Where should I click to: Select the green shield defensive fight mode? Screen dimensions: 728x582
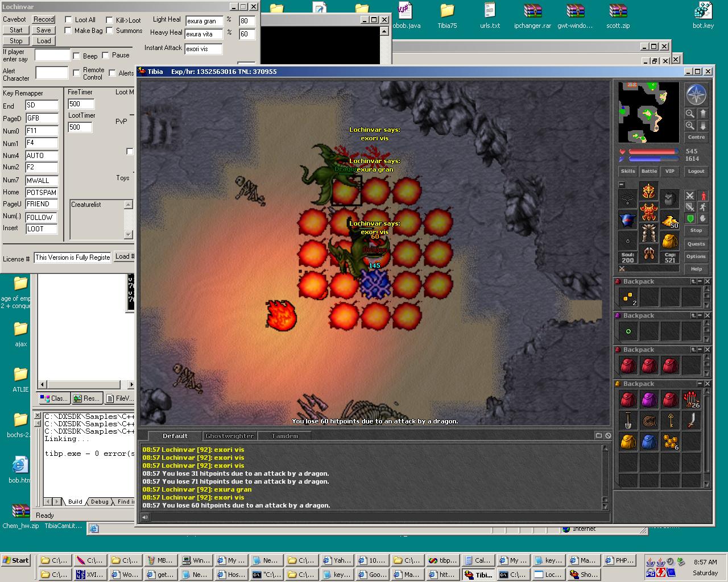pyautogui.click(x=689, y=219)
